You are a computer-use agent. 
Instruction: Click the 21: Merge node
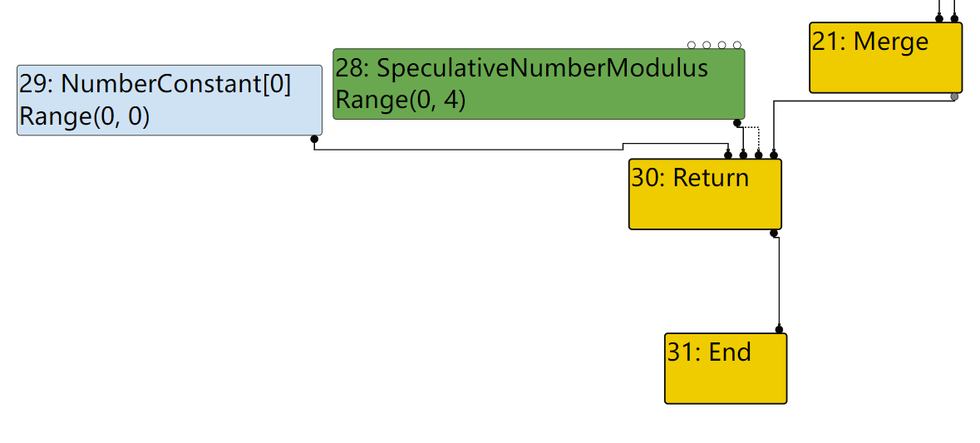tap(885, 57)
